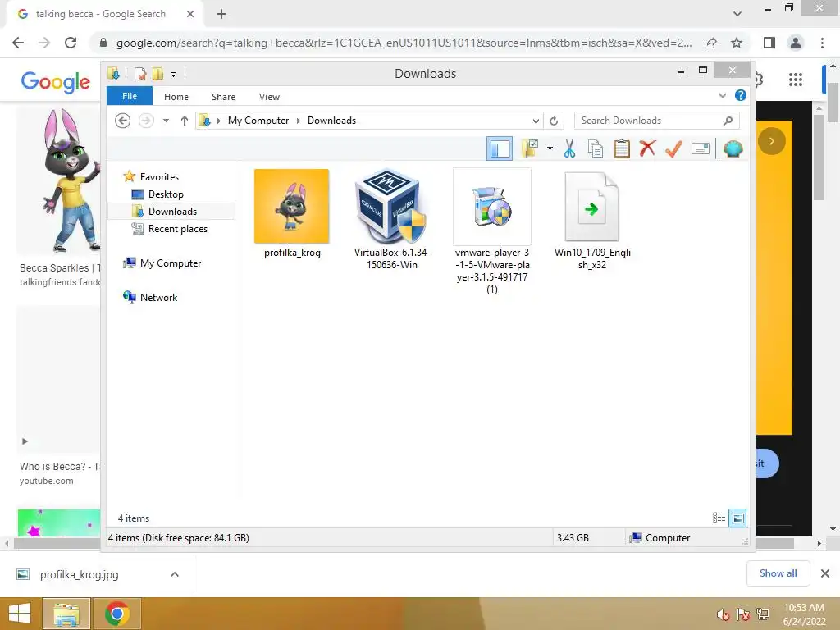Go up one folder level
Viewport: 840px width, 630px height.
coord(185,121)
